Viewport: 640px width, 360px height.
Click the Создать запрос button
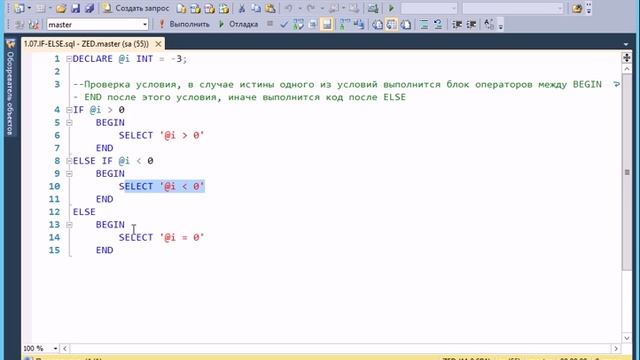tap(136, 8)
